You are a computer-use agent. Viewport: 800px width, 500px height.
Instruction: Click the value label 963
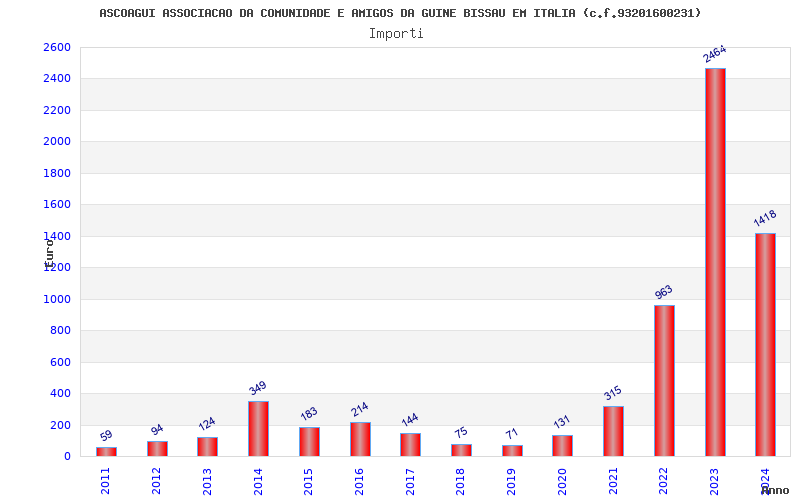tap(664, 292)
